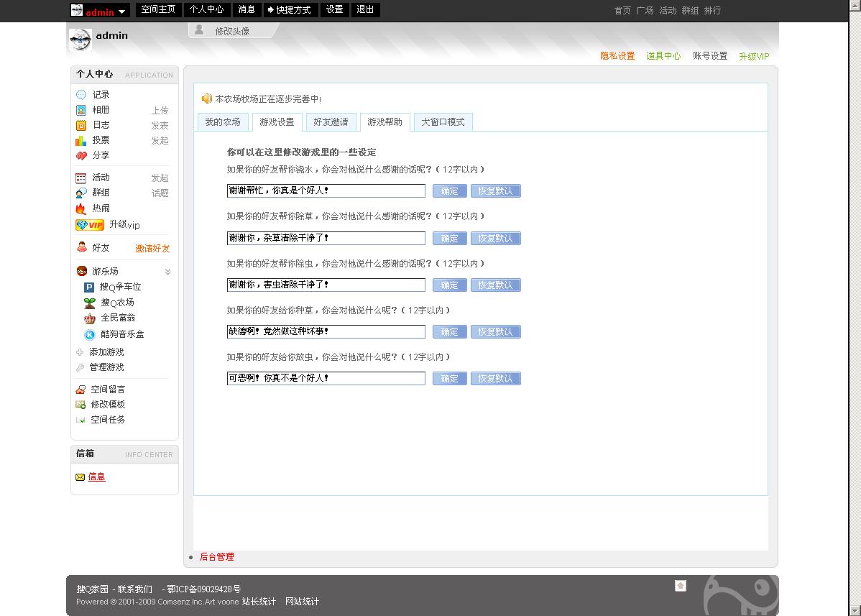Open the admin account dropdown arrow
The width and height of the screenshot is (861, 616).
pos(122,12)
